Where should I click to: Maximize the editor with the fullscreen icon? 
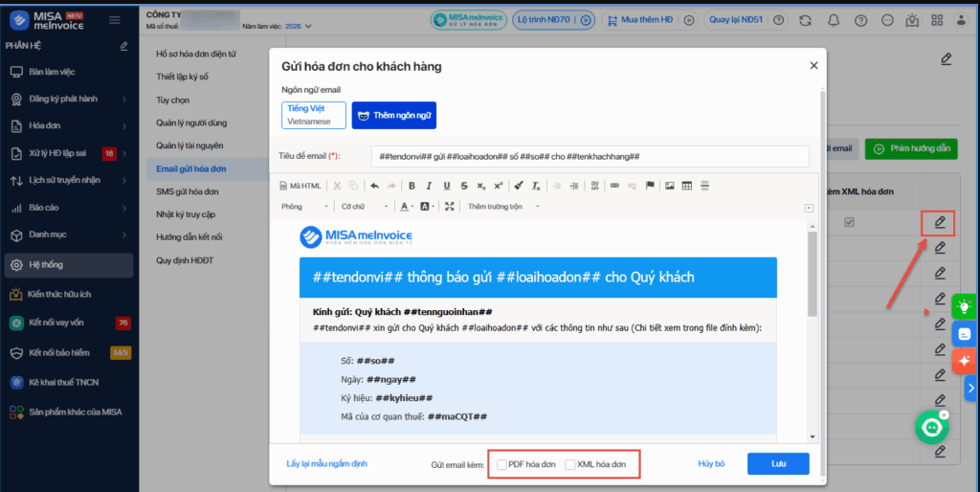click(x=450, y=206)
